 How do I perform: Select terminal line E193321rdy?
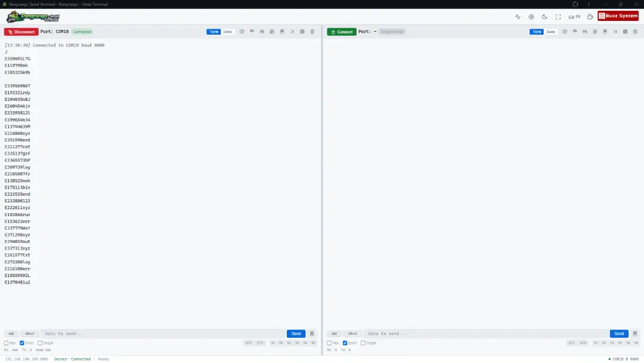coord(17,93)
